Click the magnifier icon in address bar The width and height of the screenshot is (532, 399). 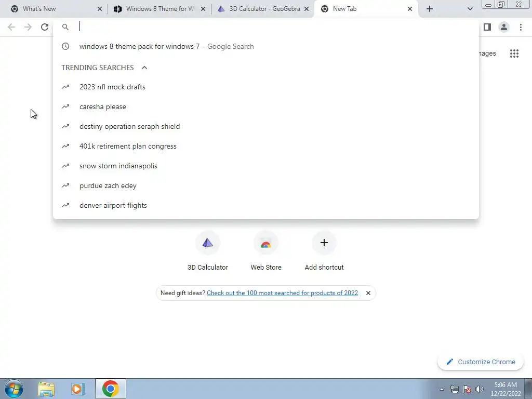tap(65, 27)
